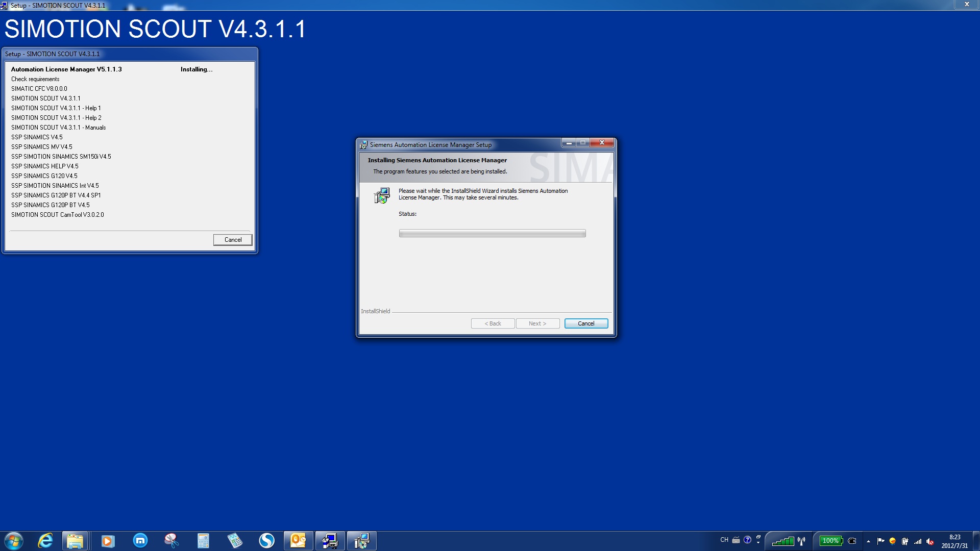
Task: Show hidden system tray icons arrow
Action: pyautogui.click(x=868, y=541)
